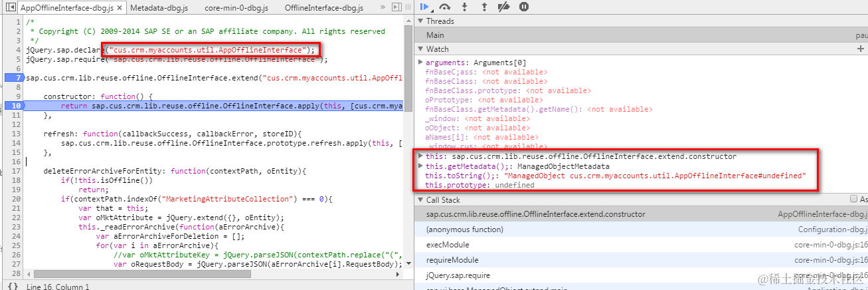The image size is (868, 290).
Task: Select the jQuery.sap.require stack frame
Action: [x=641, y=275]
